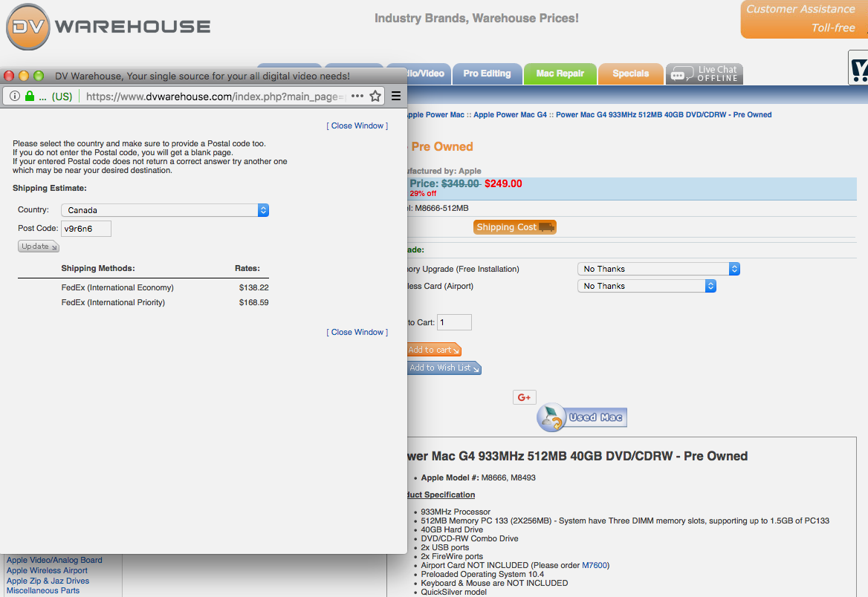The image size is (868, 597).
Task: Switch to the Mac Repair tab
Action: click(560, 74)
